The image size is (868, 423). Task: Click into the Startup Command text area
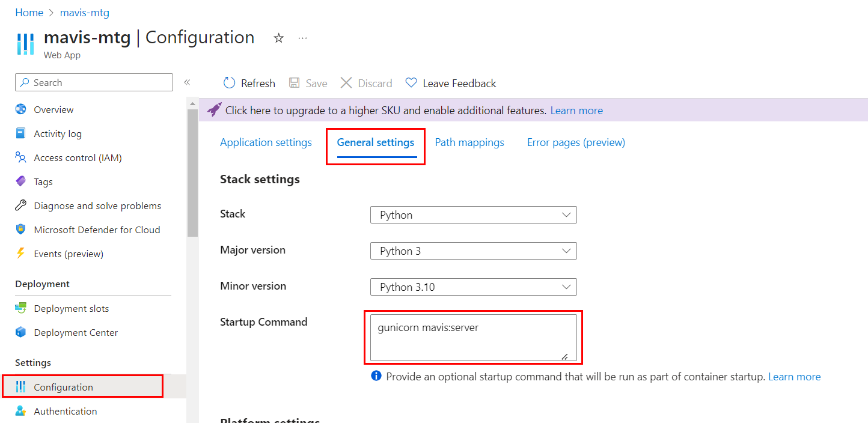tap(473, 338)
